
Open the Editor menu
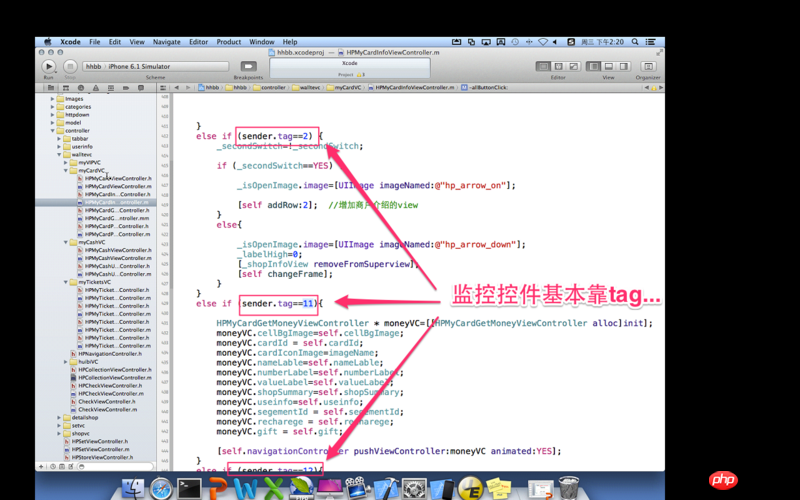198,42
